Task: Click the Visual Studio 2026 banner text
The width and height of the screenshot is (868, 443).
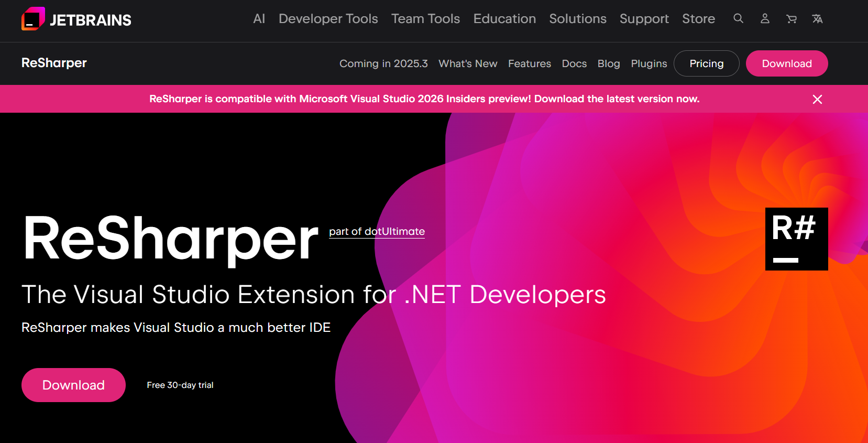Action: pyautogui.click(x=424, y=99)
